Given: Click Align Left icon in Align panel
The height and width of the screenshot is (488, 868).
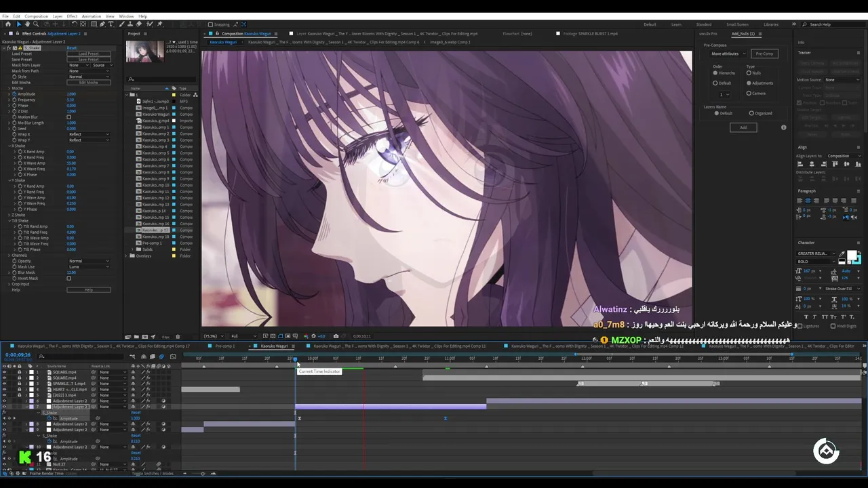Looking at the screenshot, I should pyautogui.click(x=800, y=164).
